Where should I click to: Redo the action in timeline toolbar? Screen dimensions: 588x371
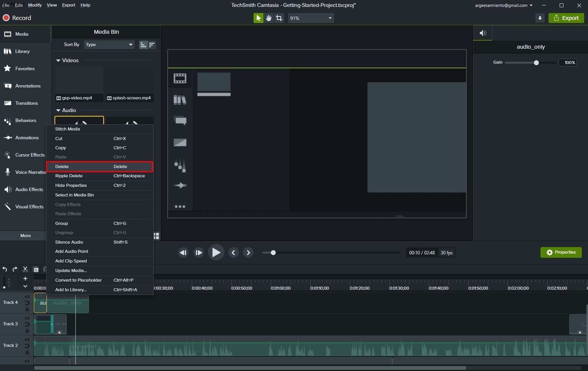[x=15, y=269]
